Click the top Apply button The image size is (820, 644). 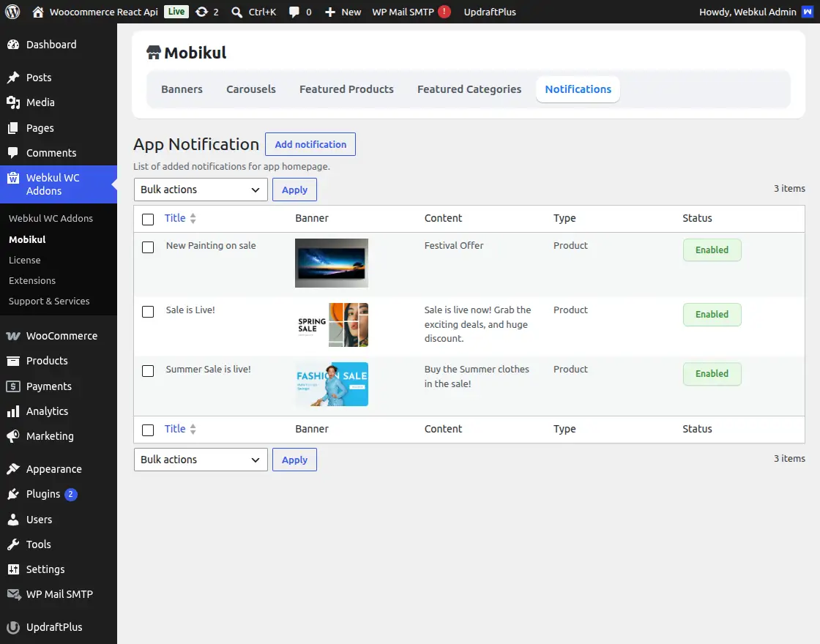294,190
